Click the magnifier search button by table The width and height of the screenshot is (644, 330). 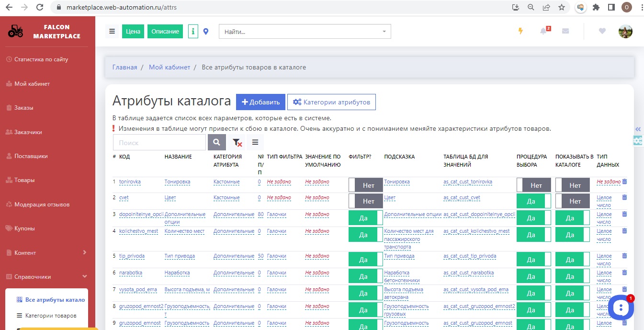216,142
